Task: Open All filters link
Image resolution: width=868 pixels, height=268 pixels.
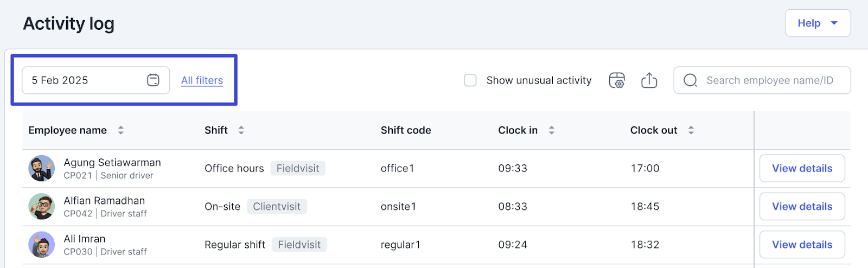Action: click(x=202, y=80)
